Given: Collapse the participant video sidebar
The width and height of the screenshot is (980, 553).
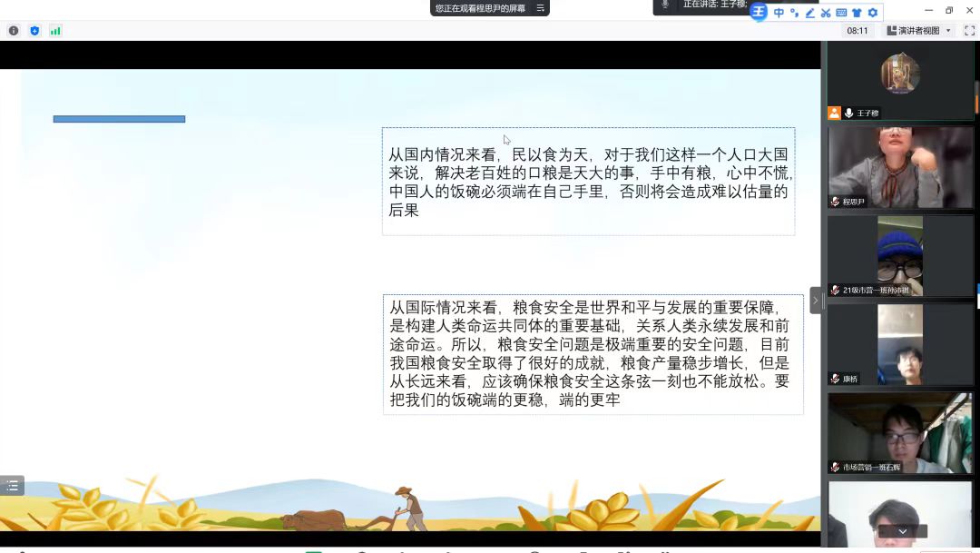Looking at the screenshot, I should pos(815,300).
